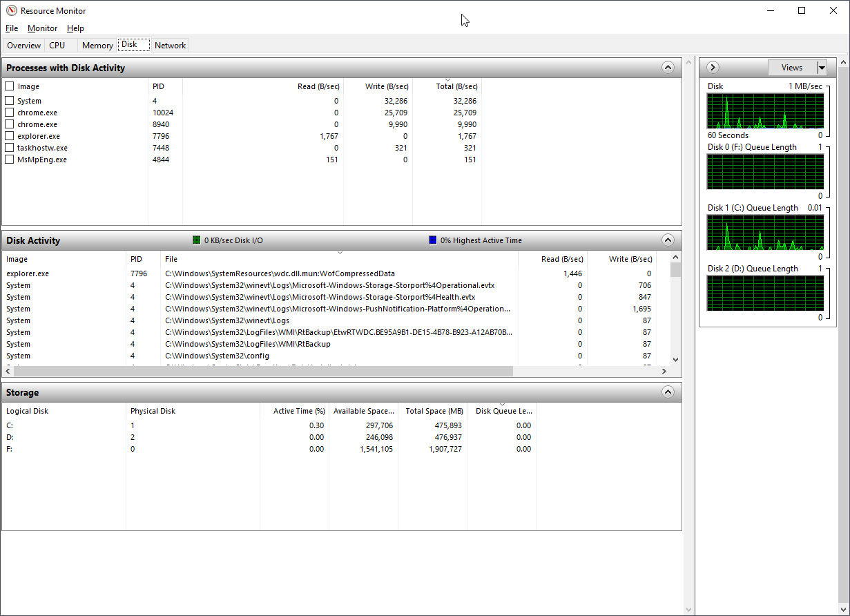Click the Highest Active Time legend square
850x616 pixels.
point(433,240)
